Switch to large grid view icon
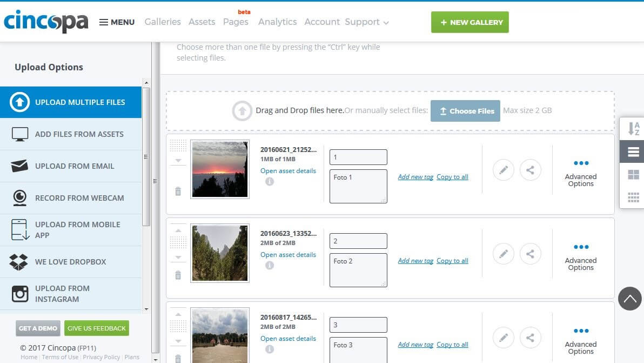The width and height of the screenshot is (644, 363). pyautogui.click(x=633, y=175)
